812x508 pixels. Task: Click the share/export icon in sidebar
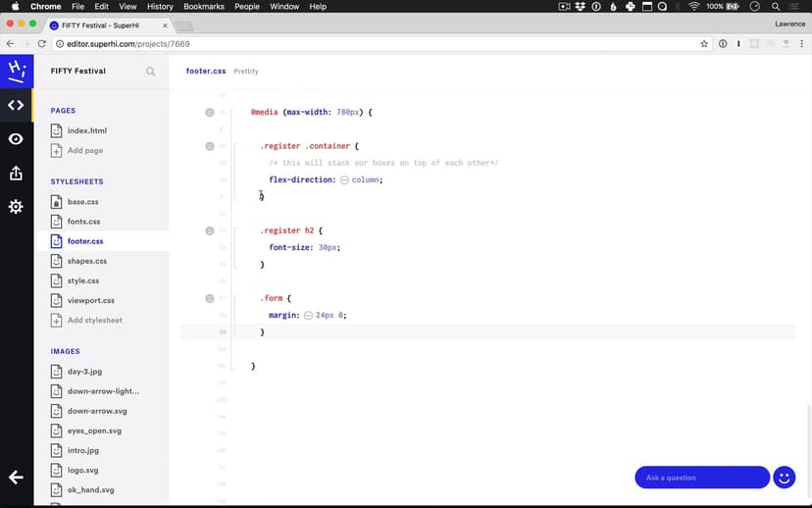pyautogui.click(x=16, y=174)
